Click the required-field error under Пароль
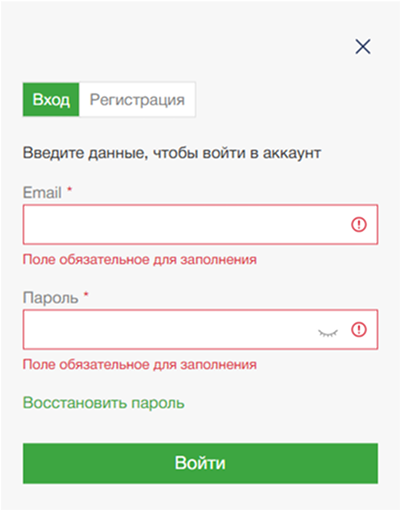The width and height of the screenshot is (401, 511). click(x=140, y=364)
